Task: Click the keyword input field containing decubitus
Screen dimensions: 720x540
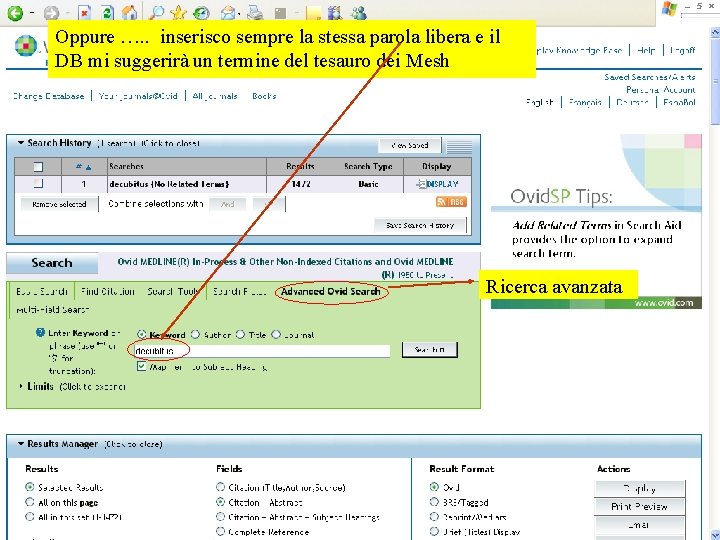Action: [262, 351]
